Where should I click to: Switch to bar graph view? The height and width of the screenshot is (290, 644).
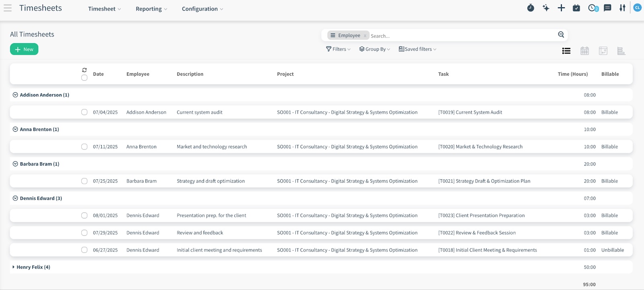pyautogui.click(x=621, y=51)
